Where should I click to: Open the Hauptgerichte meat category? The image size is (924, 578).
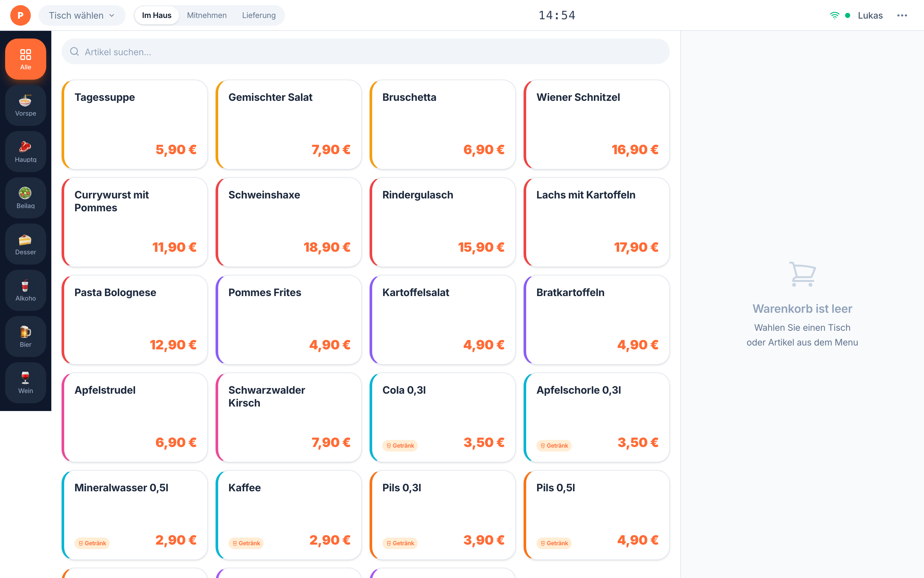pos(26,151)
